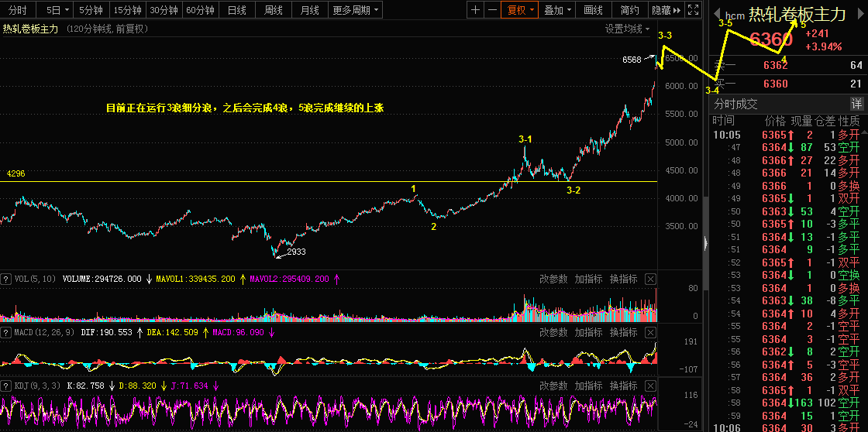Switch to 分时 intraday view
This screenshot has height=432, width=868.
(x=19, y=9)
